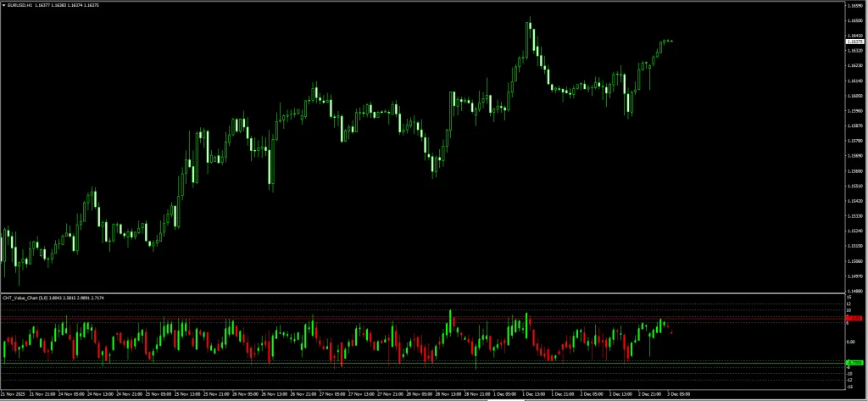The height and width of the screenshot is (401, 868).
Task: Click the green lower level tag on indicator scale
Action: [854, 363]
